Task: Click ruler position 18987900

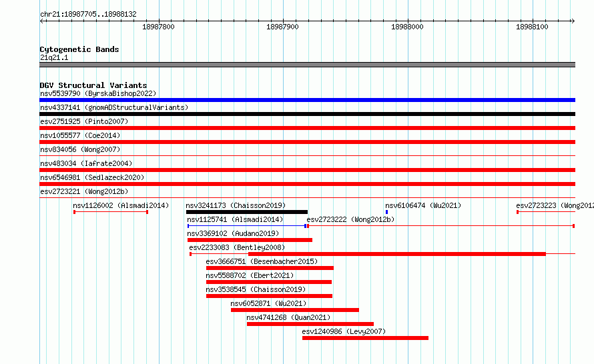Action: pos(282,27)
